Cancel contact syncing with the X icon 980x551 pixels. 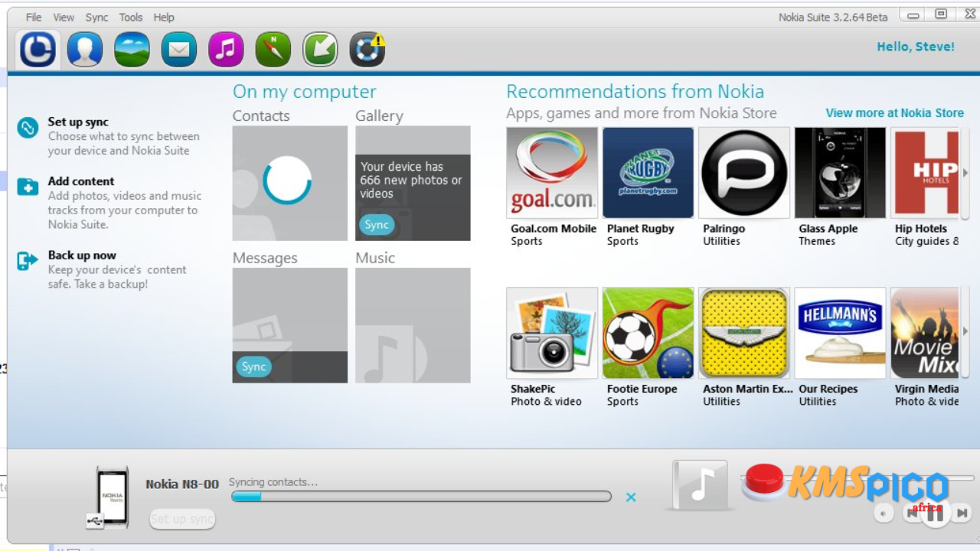(x=631, y=497)
